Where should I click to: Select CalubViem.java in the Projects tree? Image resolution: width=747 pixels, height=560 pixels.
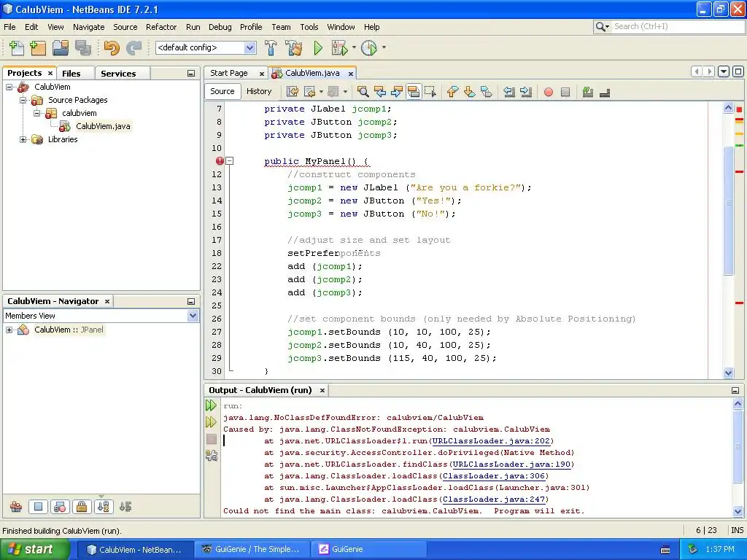tap(102, 126)
